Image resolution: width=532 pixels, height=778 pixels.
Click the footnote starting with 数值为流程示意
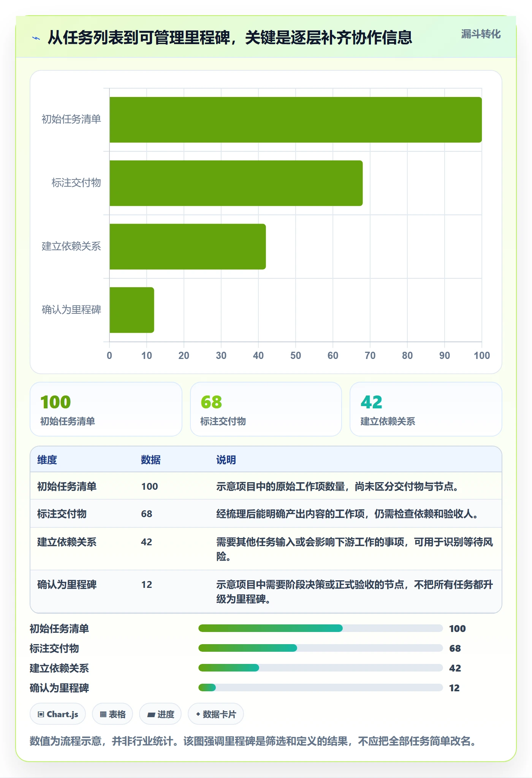point(253,741)
